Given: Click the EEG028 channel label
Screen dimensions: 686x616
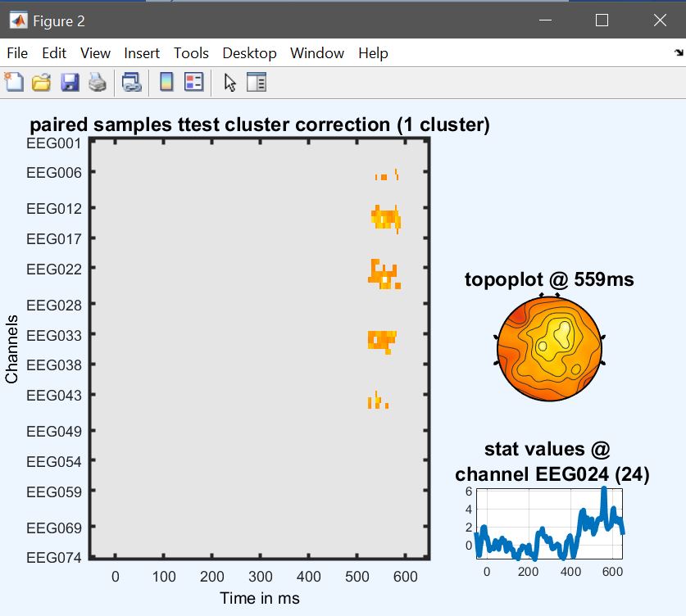Looking at the screenshot, I should [54, 305].
